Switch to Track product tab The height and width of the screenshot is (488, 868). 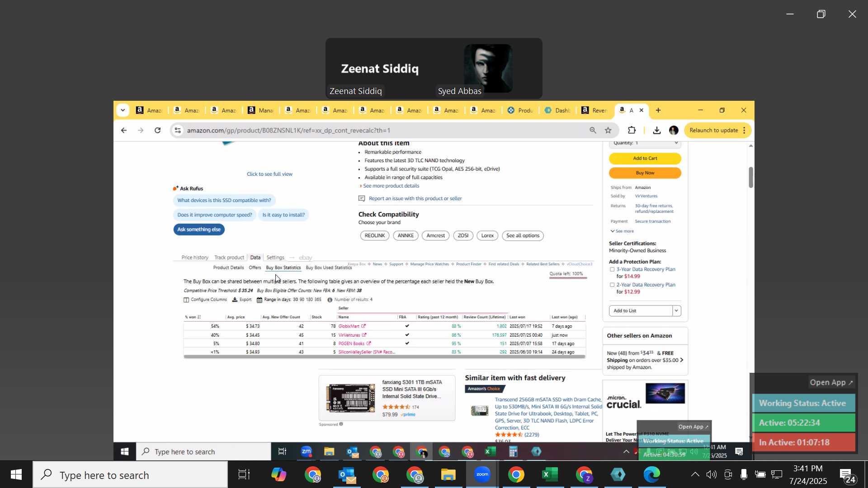tap(229, 258)
